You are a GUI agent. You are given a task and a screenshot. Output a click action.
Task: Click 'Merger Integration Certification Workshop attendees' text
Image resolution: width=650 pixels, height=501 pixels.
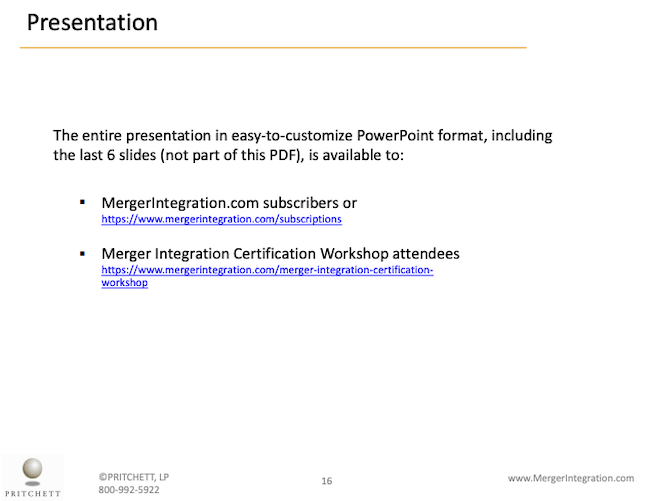280,253
